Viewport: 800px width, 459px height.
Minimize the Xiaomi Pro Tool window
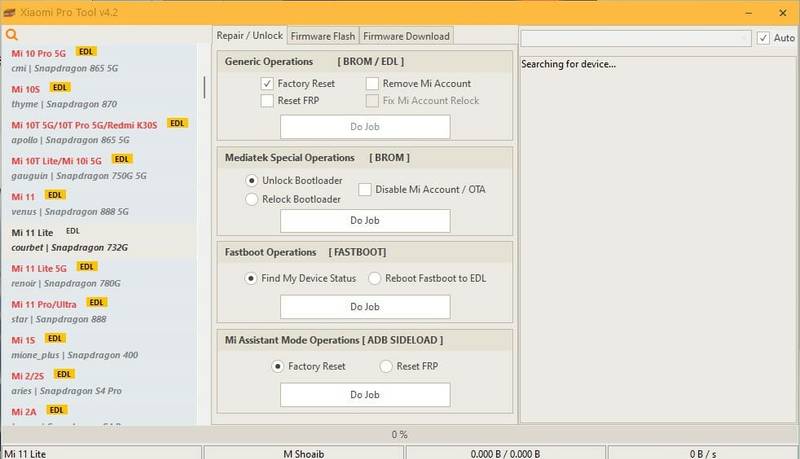(748, 13)
